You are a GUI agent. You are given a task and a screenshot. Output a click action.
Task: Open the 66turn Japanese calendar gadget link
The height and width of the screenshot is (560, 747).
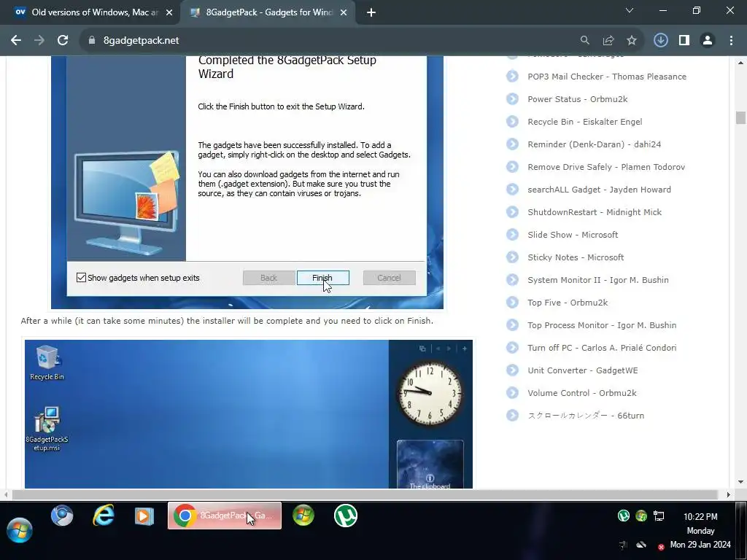click(586, 416)
